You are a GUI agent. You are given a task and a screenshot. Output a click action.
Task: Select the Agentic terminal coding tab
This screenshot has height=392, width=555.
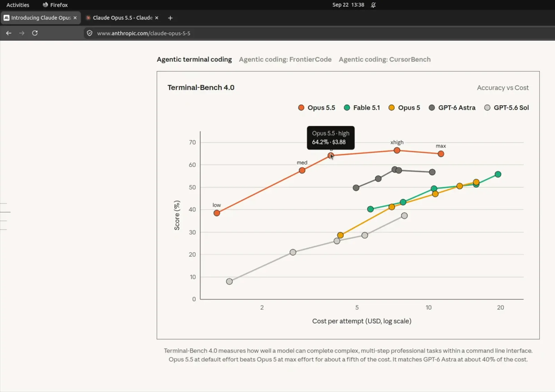point(194,59)
